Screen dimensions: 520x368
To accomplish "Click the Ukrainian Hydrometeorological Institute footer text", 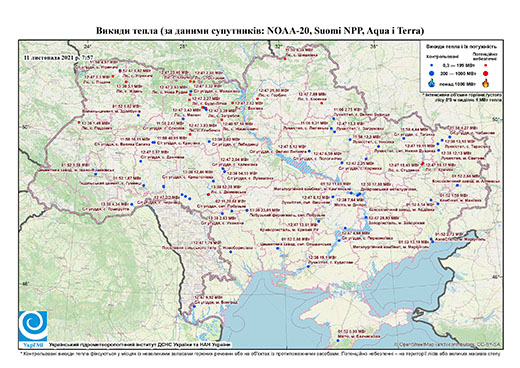I will click(x=140, y=345).
